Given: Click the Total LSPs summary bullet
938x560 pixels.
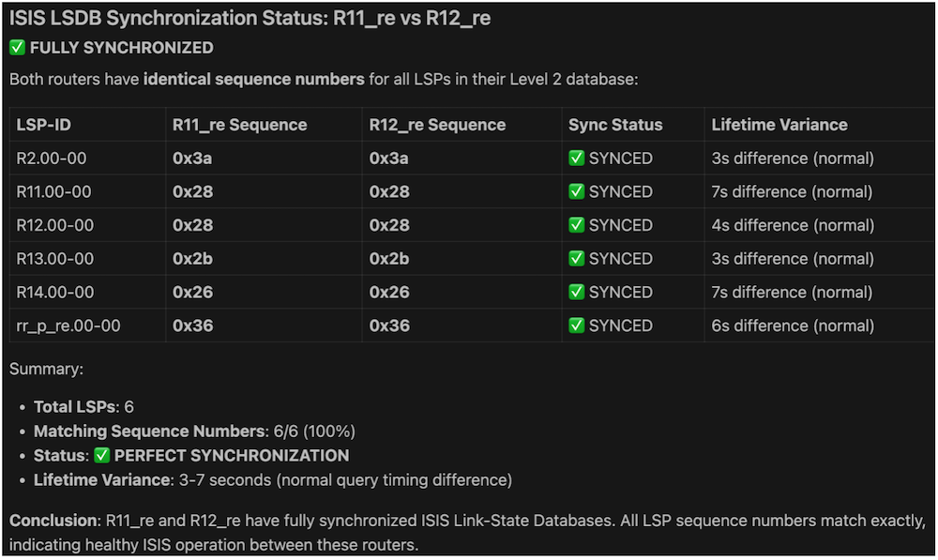Looking at the screenshot, I should coord(83,407).
